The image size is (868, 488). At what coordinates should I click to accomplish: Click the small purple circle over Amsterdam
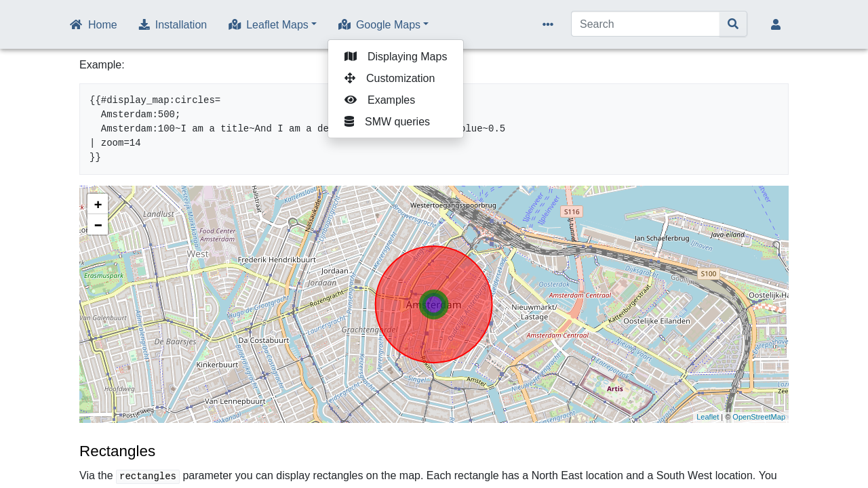pos(433,304)
